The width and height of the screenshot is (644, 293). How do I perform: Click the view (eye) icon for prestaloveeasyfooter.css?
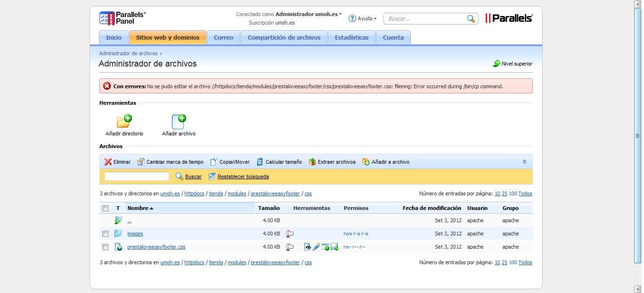pos(308,247)
